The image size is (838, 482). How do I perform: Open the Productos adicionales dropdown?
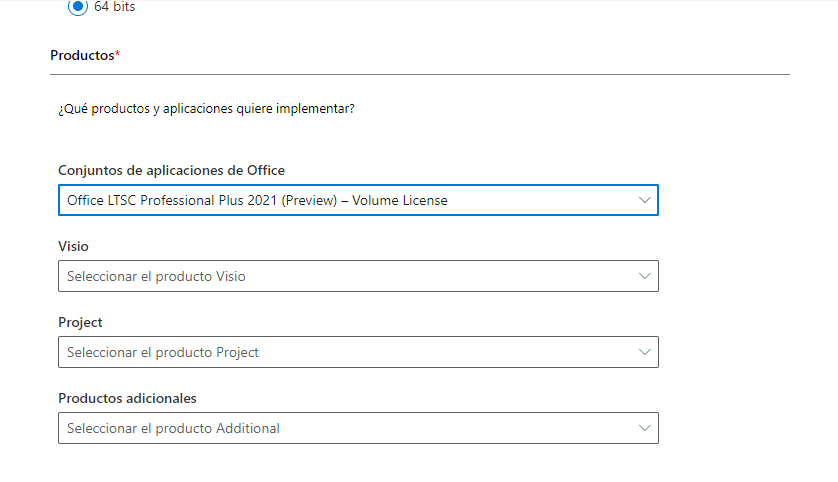coord(357,428)
